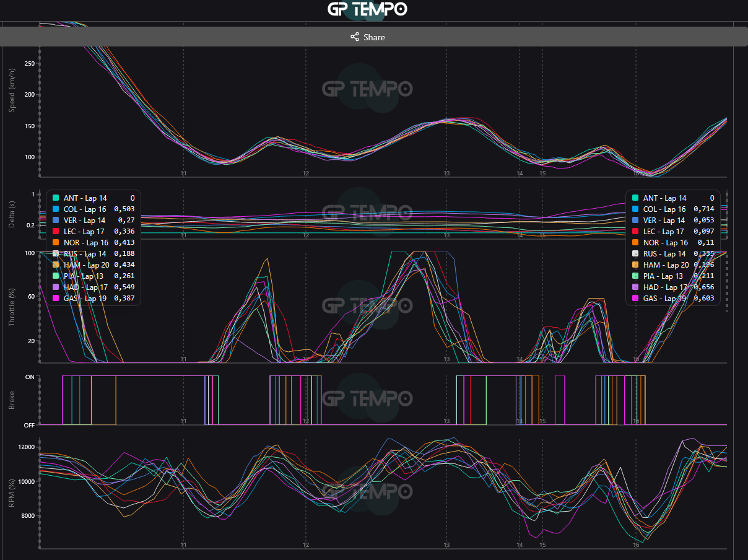The height and width of the screenshot is (560, 748).
Task: Click the teal ANT swatch in the left legend
Action: pos(56,198)
